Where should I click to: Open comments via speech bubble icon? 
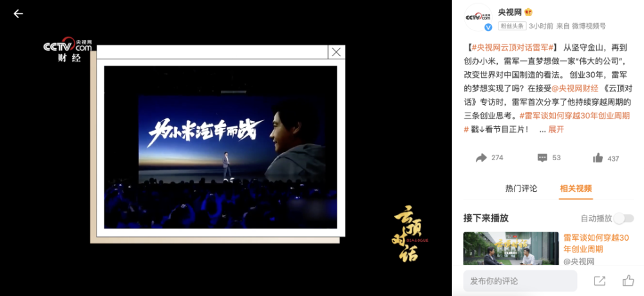(x=542, y=158)
